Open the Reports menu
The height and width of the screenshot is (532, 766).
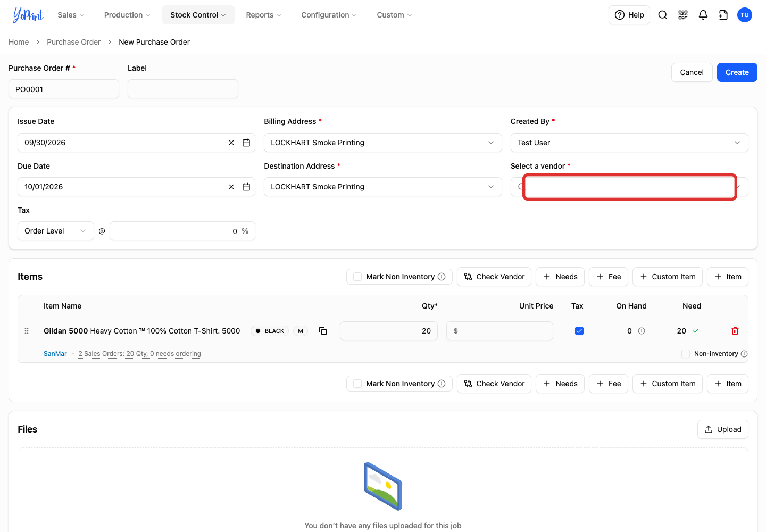[x=263, y=15]
